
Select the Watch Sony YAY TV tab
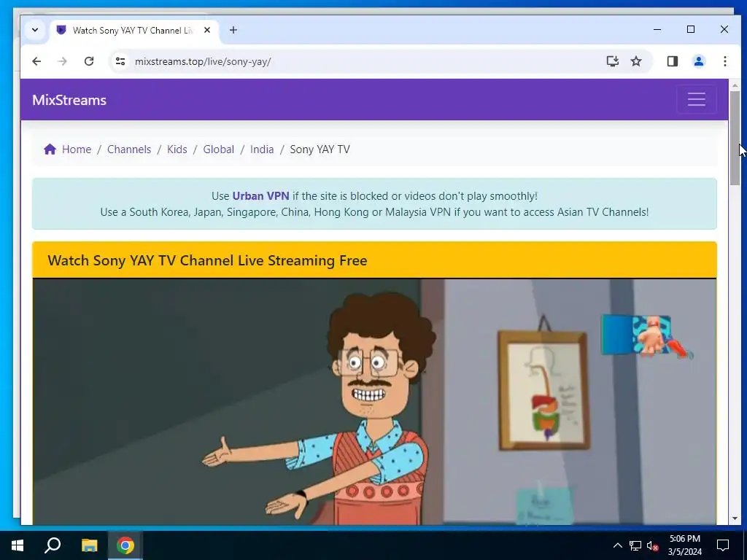coord(134,30)
